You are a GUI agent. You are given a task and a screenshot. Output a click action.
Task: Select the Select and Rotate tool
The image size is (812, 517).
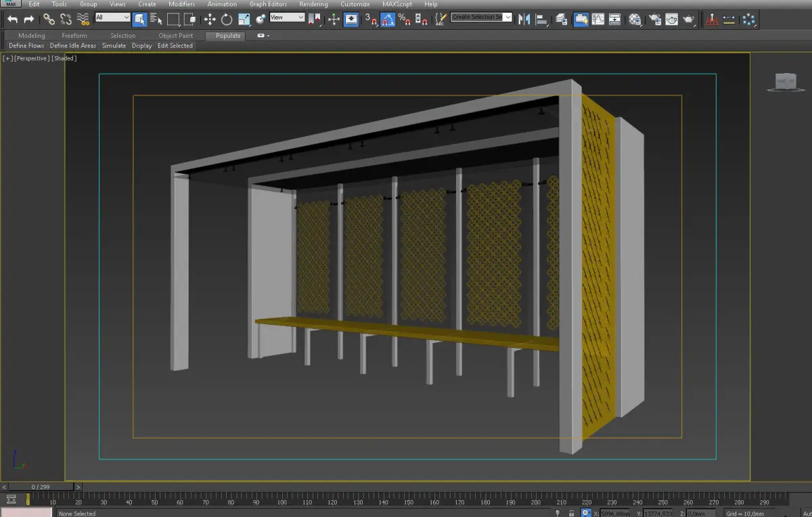(227, 20)
